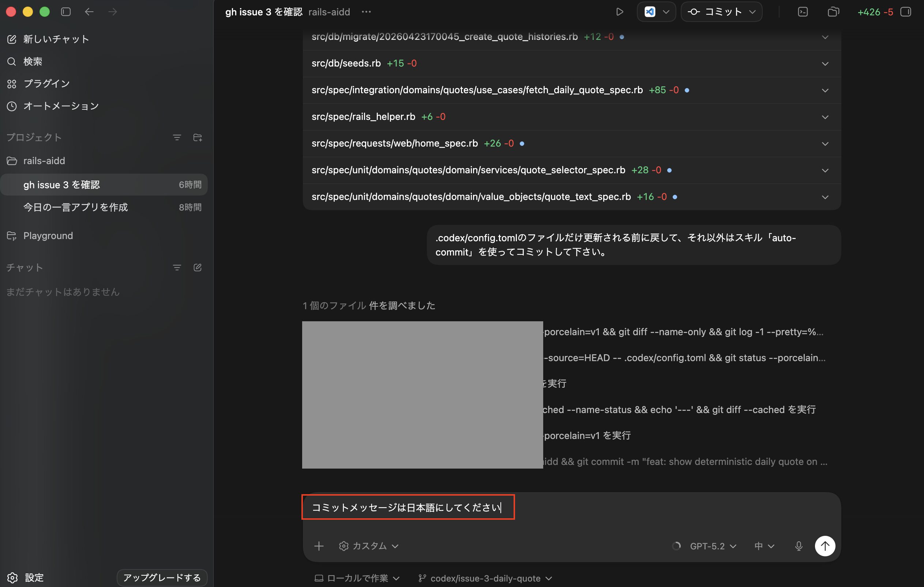
Task: Click the user message about .codex/config.toml
Action: pos(634,245)
